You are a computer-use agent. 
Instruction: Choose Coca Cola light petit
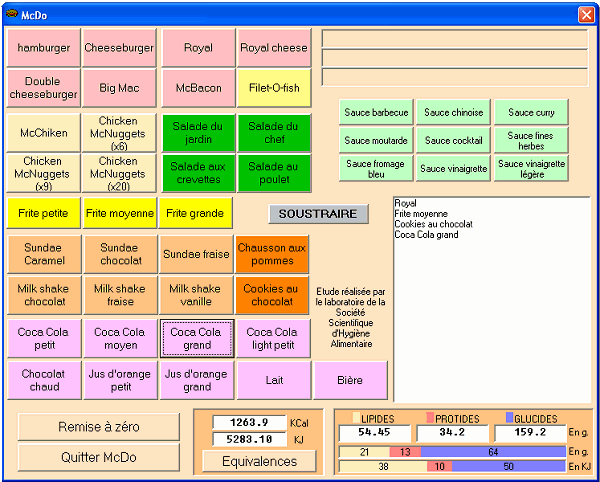(x=273, y=339)
